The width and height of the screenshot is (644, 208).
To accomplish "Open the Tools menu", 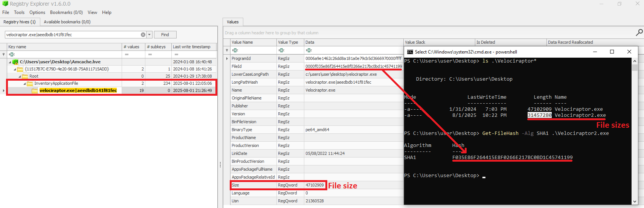I will coord(19,12).
